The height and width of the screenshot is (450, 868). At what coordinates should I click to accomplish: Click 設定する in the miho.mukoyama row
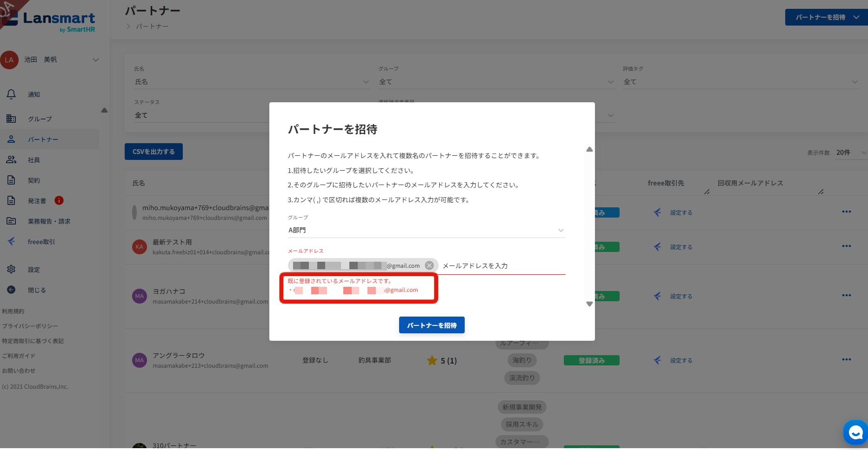point(681,213)
